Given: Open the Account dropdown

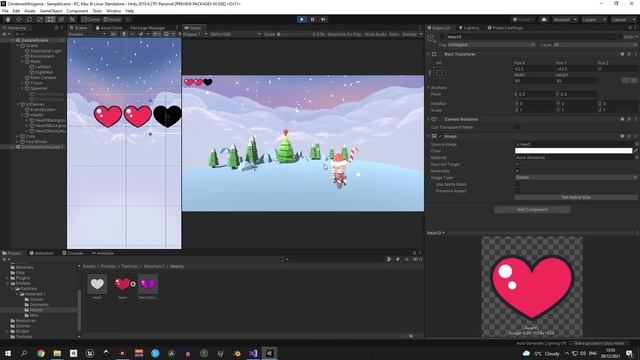Looking at the screenshot, I should click(565, 20).
